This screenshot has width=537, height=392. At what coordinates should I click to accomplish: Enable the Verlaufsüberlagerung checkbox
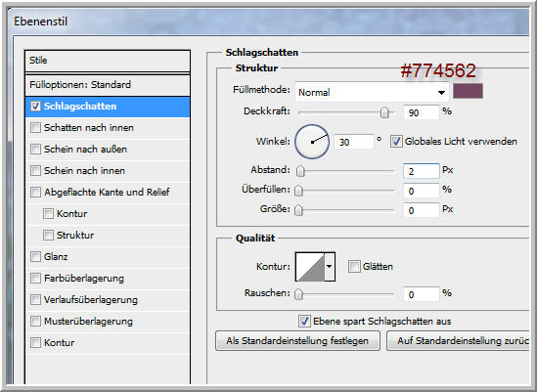click(35, 300)
